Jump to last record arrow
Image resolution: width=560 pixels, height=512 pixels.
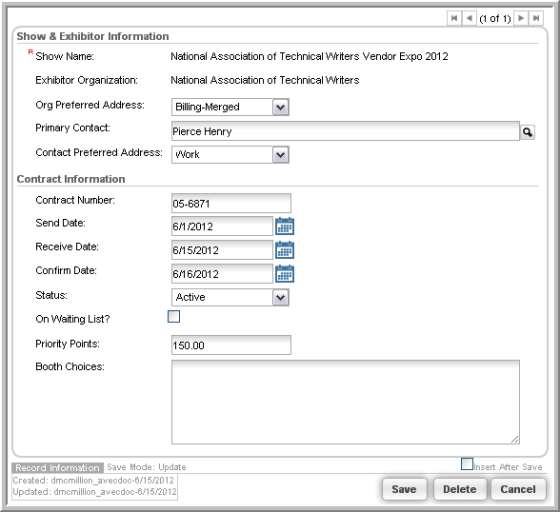tap(536, 18)
